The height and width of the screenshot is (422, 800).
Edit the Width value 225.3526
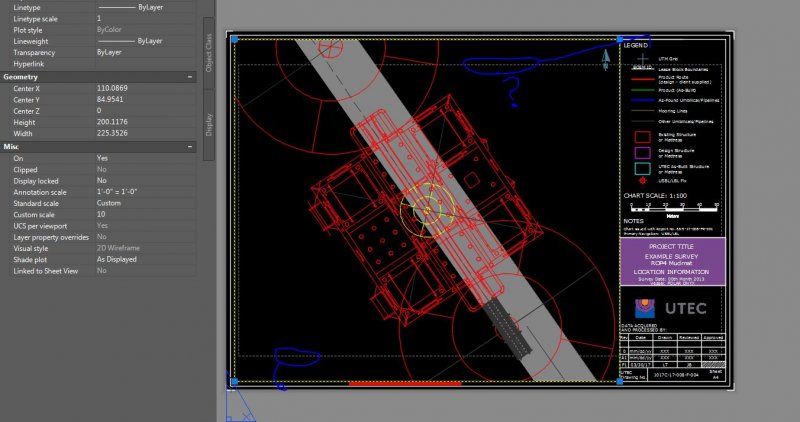tap(112, 133)
